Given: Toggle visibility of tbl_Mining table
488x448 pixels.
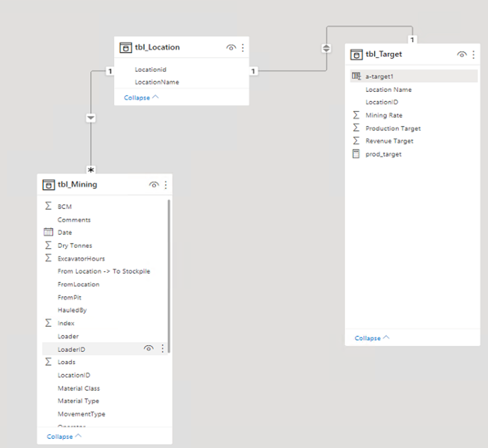Looking at the screenshot, I should (x=154, y=185).
